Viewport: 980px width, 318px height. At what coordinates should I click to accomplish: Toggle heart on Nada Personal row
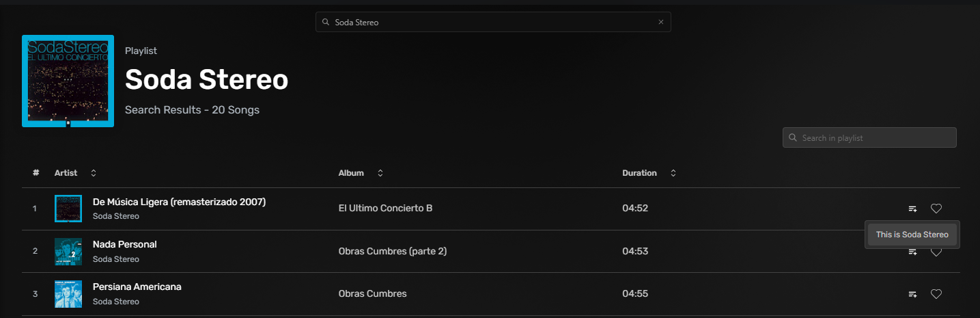(x=936, y=252)
